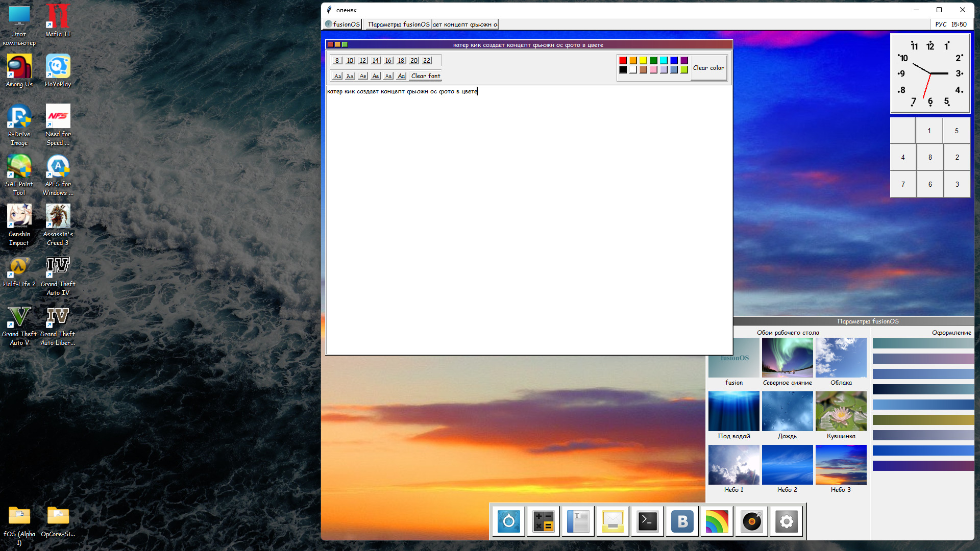Set font size to 22

(427, 60)
